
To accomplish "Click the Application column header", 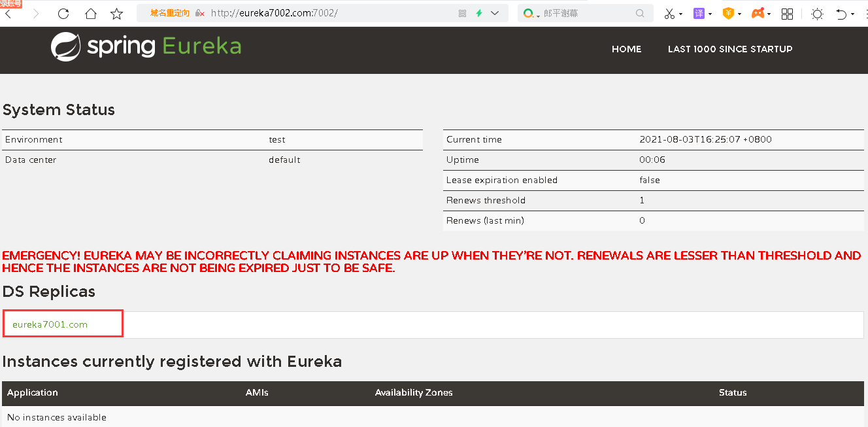I will 33,392.
